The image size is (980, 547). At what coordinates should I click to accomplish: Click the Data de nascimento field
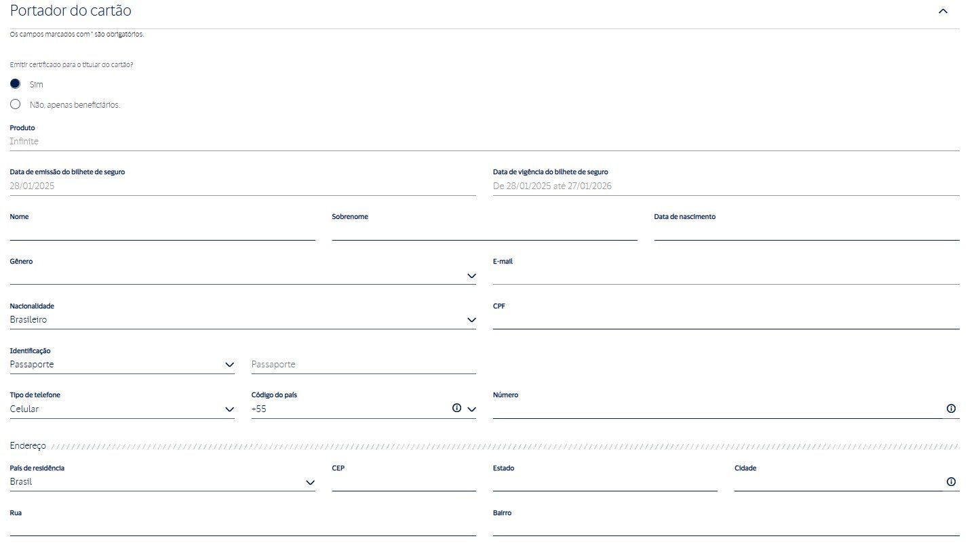(806, 232)
